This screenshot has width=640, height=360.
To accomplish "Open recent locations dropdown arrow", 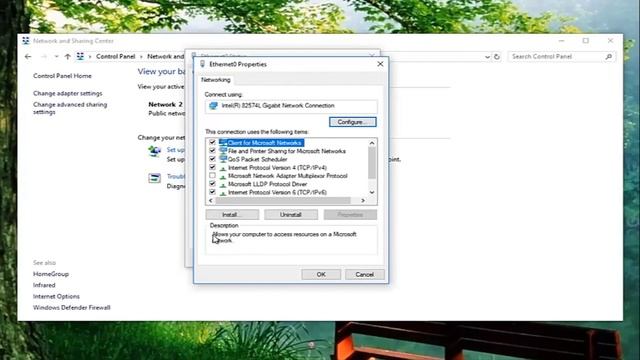I will (x=56, y=56).
